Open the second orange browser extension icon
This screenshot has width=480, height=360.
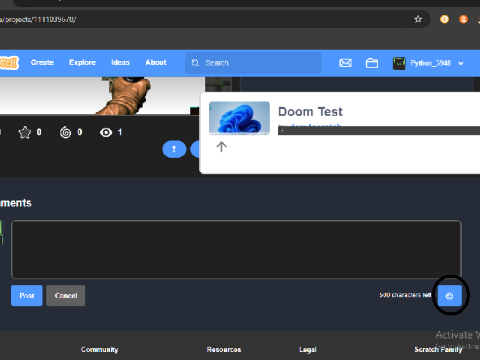click(463, 19)
